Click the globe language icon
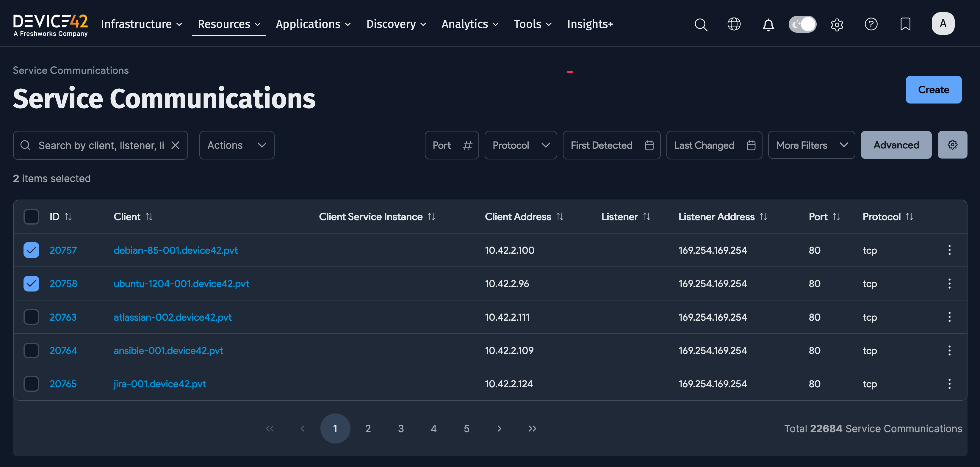This screenshot has height=467, width=980. 734,24
